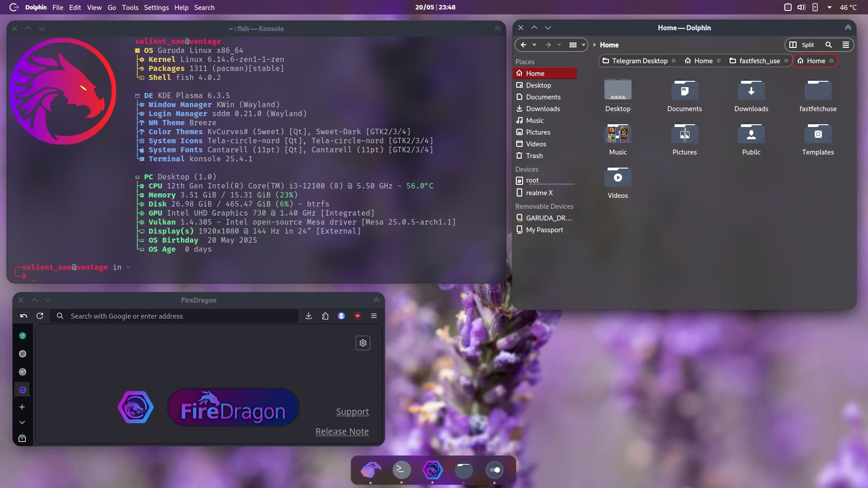Select GARUDA_DR... removable device
The width and height of the screenshot is (868, 488).
coord(545,218)
